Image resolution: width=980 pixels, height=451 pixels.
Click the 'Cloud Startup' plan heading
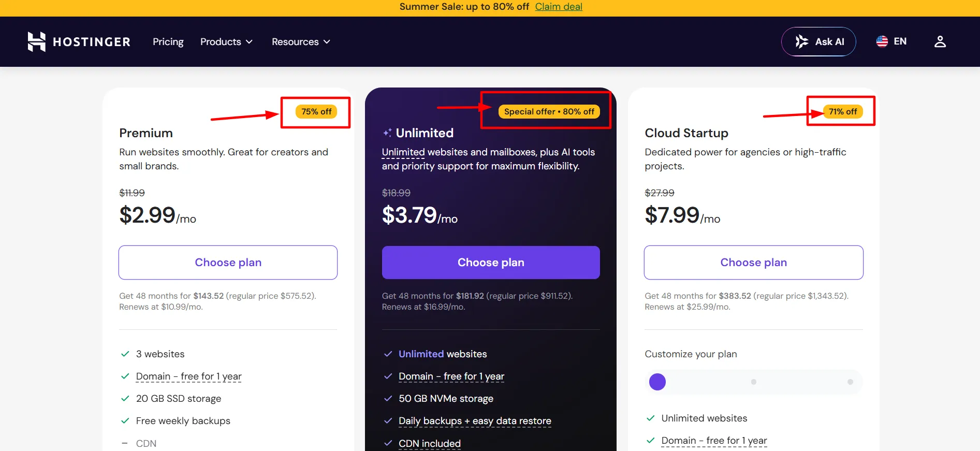point(686,133)
